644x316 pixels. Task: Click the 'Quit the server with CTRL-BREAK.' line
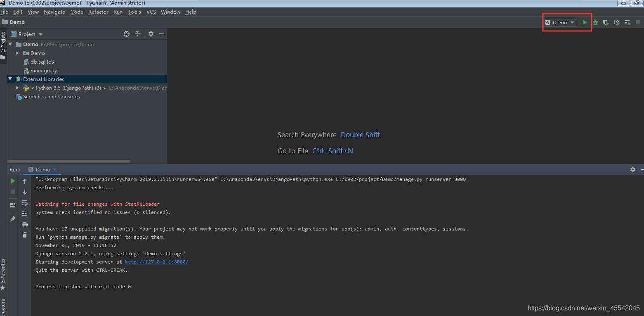point(81,270)
